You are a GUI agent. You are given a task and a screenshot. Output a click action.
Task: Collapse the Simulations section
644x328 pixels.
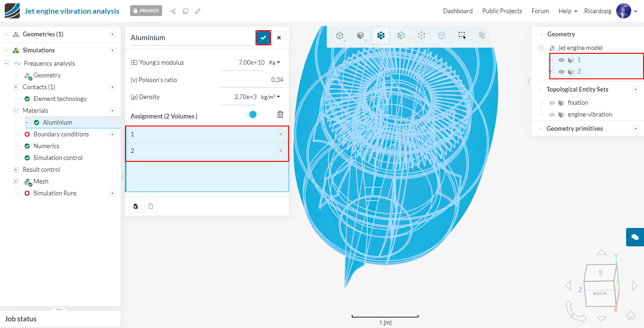(x=6, y=50)
